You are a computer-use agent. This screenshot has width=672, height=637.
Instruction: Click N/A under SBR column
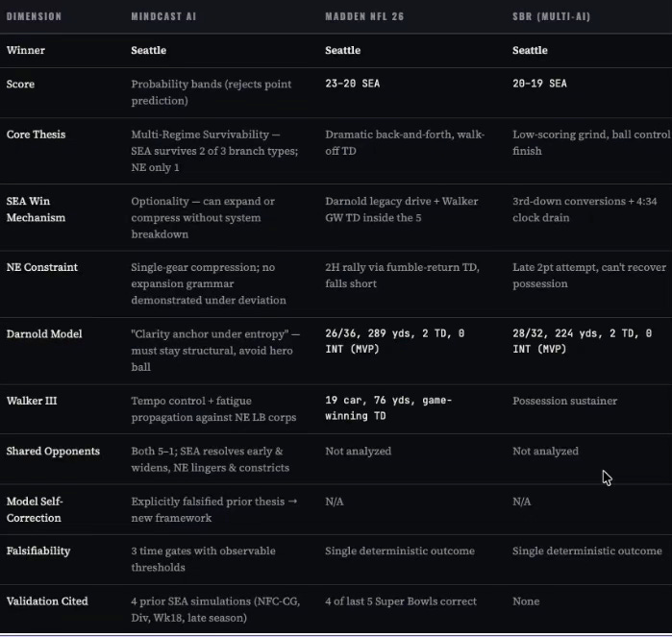click(522, 502)
